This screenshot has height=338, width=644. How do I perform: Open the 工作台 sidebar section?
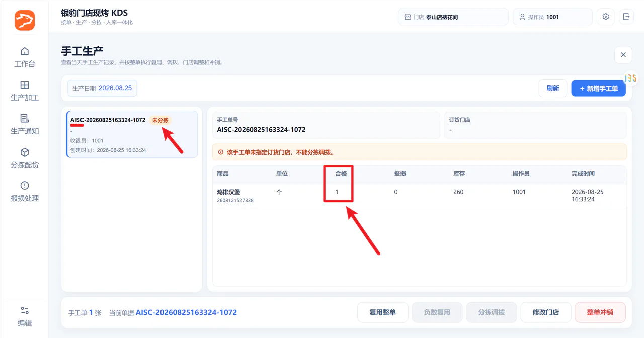pos(25,57)
